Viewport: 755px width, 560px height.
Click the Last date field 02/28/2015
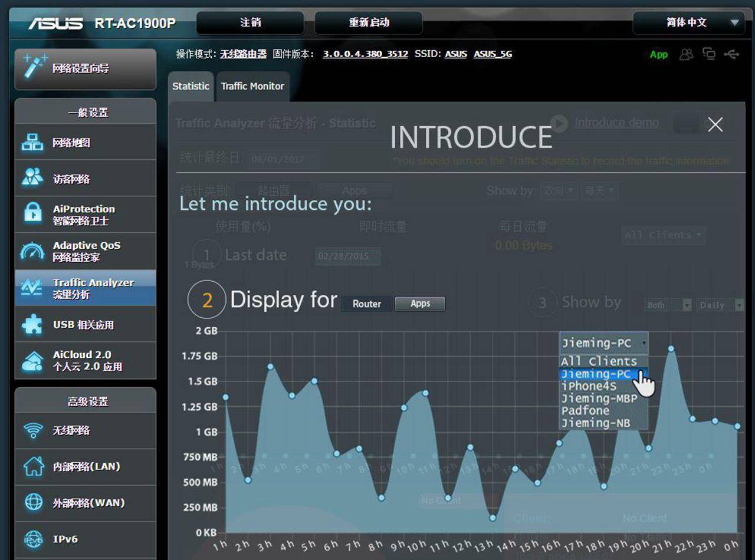[x=348, y=256]
